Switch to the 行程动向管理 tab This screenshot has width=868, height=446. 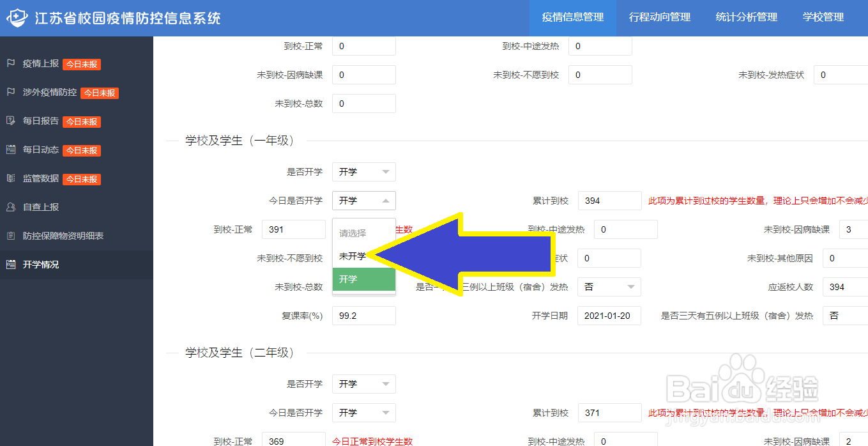(659, 17)
